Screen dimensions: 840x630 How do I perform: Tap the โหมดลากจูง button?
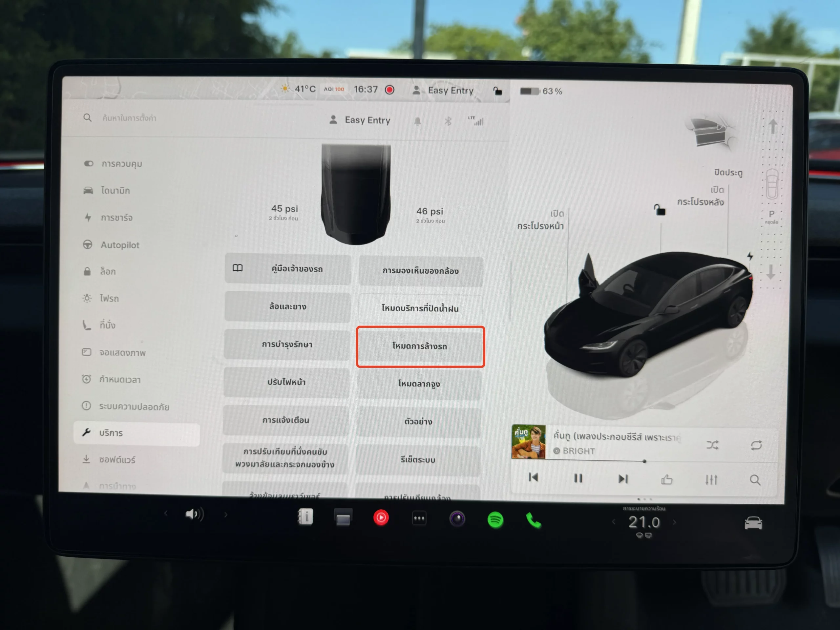point(419,384)
